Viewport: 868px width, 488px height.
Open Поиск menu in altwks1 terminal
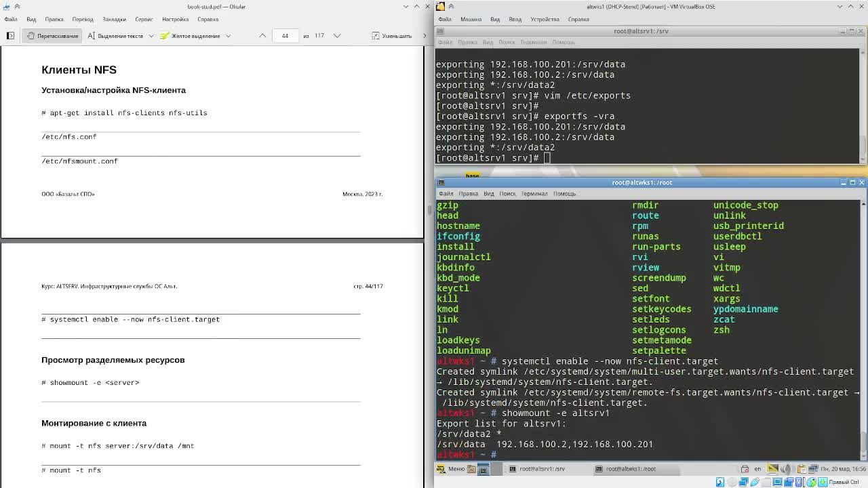[x=507, y=194]
